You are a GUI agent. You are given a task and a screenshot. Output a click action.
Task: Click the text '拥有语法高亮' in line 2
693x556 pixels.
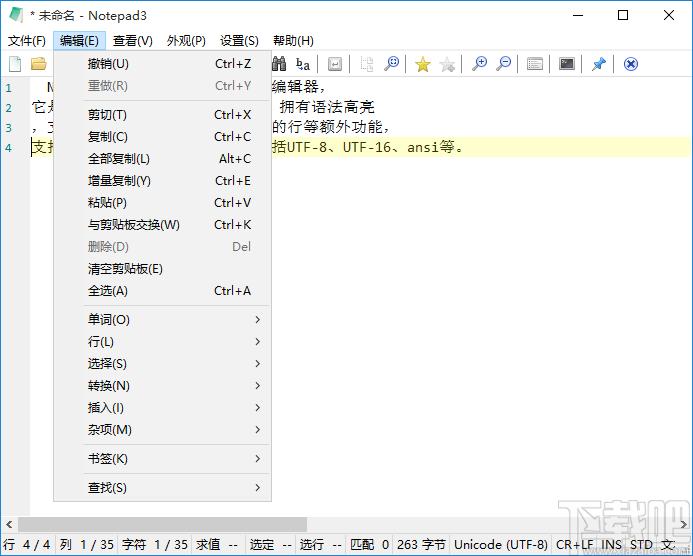pyautogui.click(x=327, y=107)
